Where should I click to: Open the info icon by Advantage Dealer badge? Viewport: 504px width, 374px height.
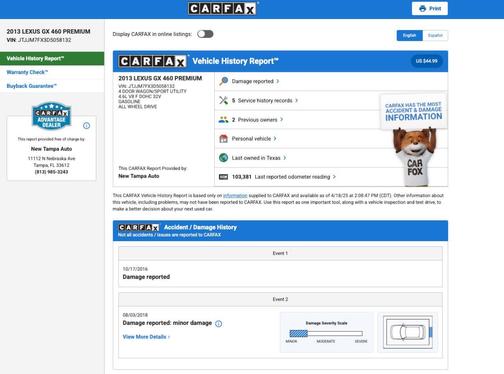click(x=87, y=126)
